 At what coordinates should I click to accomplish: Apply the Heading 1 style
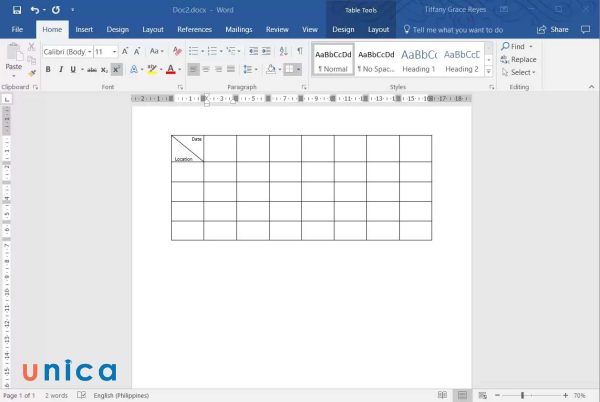[419, 60]
